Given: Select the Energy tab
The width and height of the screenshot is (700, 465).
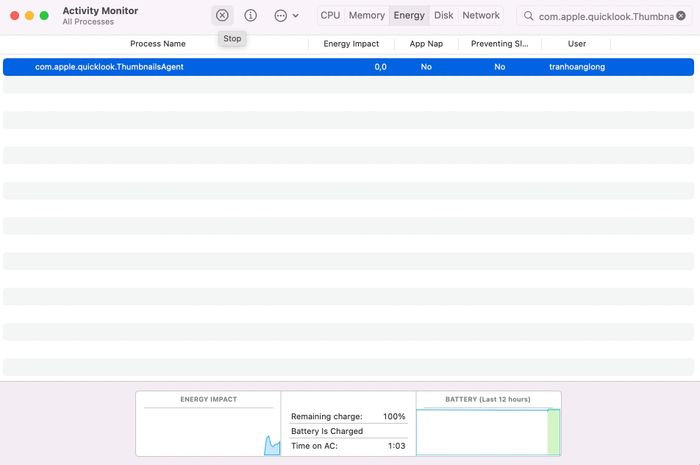Looking at the screenshot, I should [409, 15].
